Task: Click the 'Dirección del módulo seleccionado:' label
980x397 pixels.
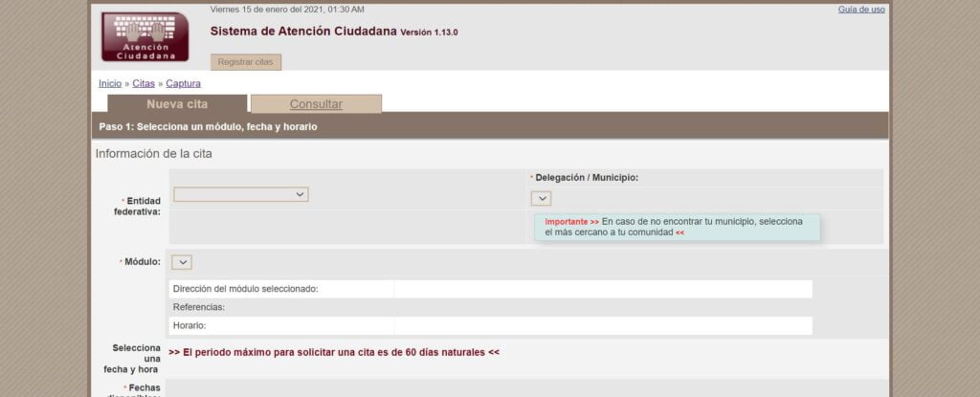Action: [x=246, y=289]
